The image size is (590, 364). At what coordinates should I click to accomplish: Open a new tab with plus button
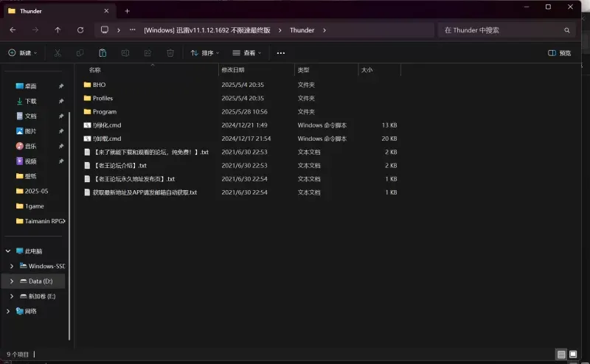click(x=127, y=11)
